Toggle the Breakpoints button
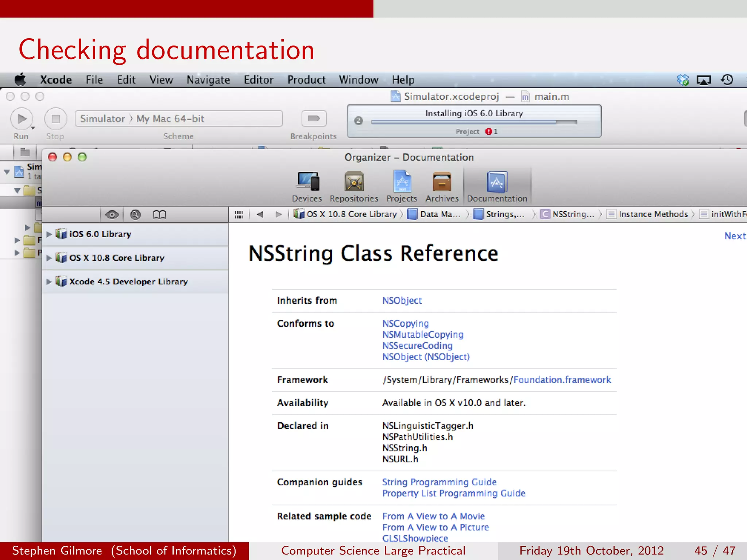This screenshot has height=560, width=747. [314, 118]
